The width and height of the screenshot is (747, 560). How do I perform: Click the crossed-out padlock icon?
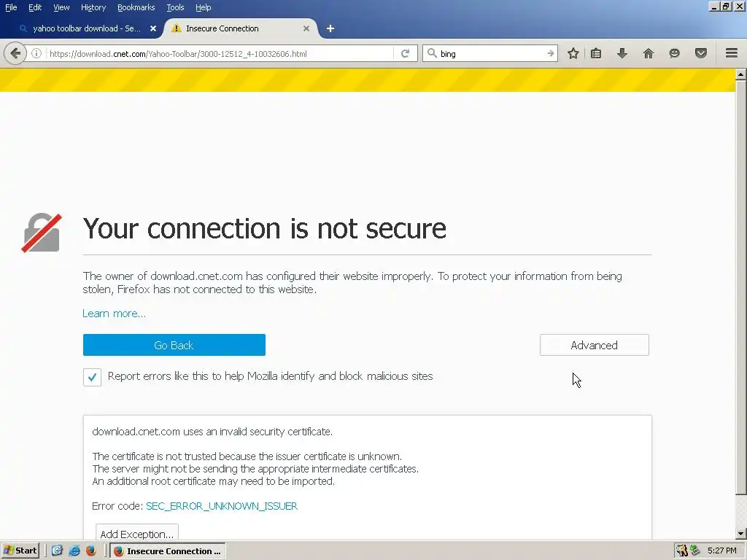(x=42, y=233)
